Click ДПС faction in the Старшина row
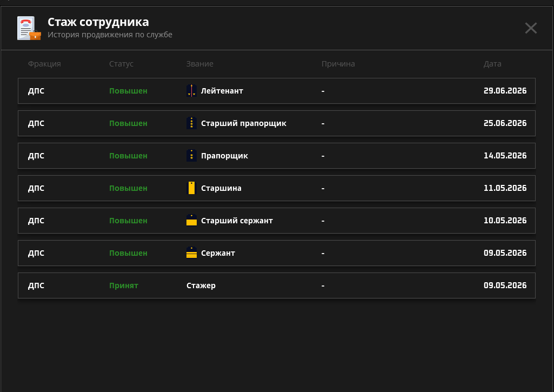 [36, 188]
